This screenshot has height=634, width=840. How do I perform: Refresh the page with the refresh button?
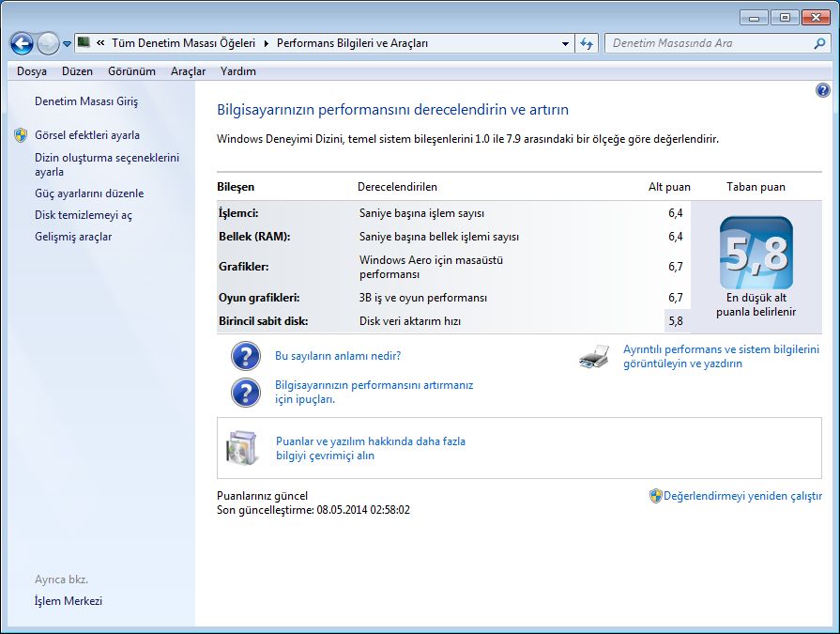pos(587,43)
